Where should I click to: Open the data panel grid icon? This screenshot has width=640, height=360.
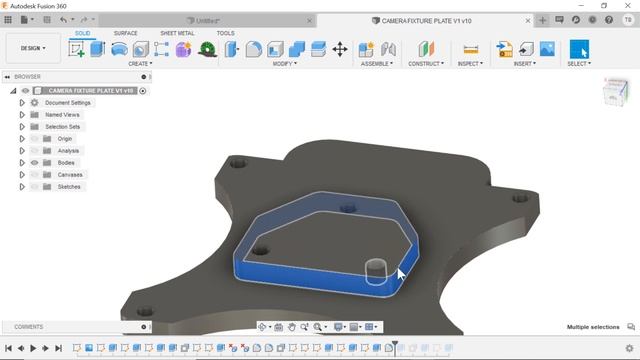pos(8,20)
